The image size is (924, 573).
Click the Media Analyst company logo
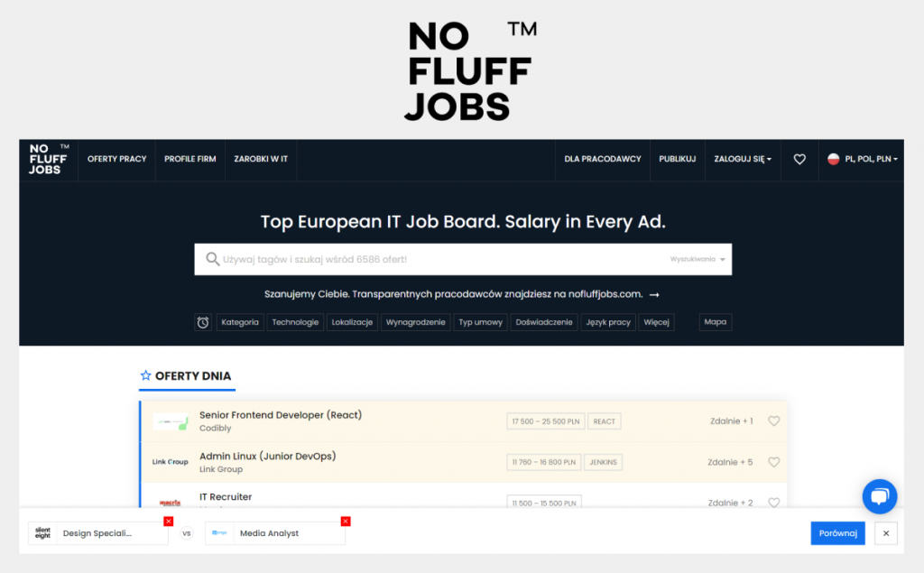219,533
